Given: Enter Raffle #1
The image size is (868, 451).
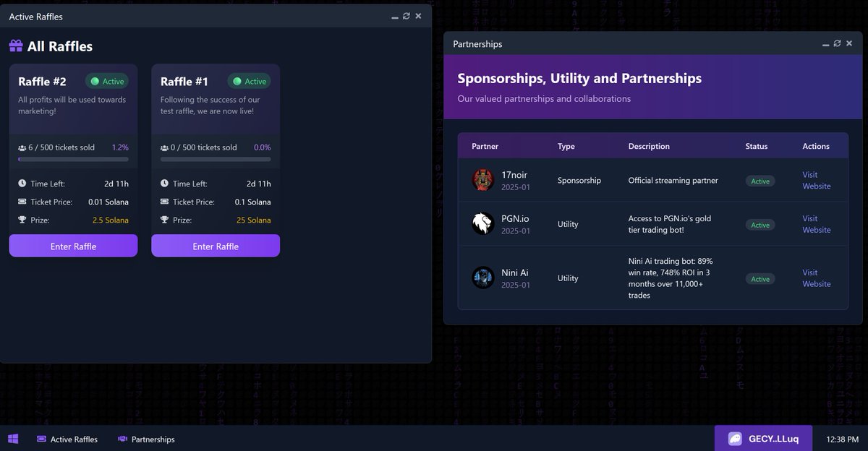Looking at the screenshot, I should (216, 246).
